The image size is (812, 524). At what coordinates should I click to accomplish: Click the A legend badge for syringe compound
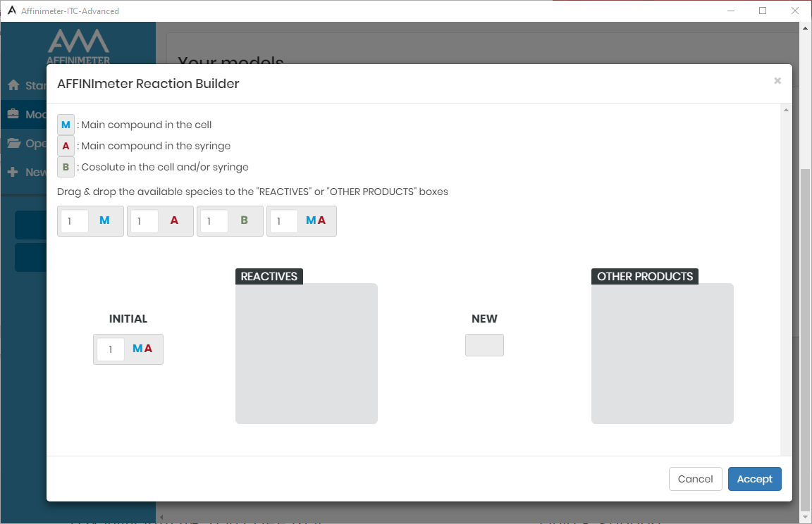pyautogui.click(x=66, y=146)
